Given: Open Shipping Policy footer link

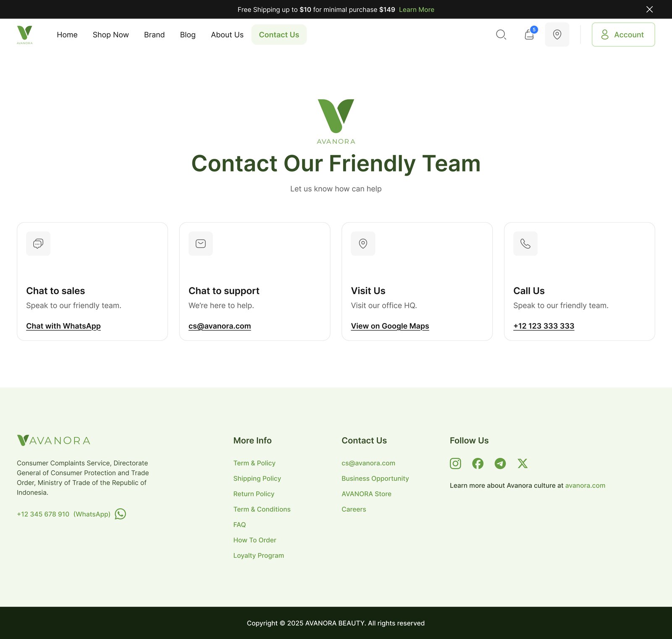Looking at the screenshot, I should (x=257, y=479).
